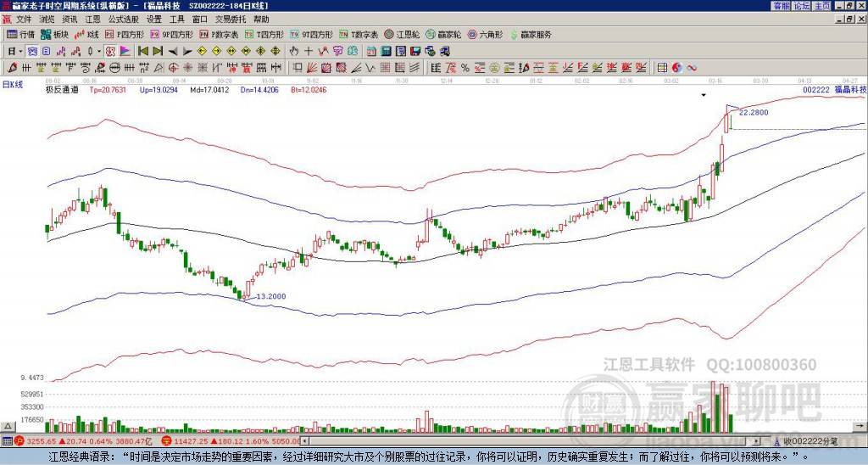Open the calendar icon in toolbar
Image resolution: width=868 pixels, height=465 pixels.
371,52
